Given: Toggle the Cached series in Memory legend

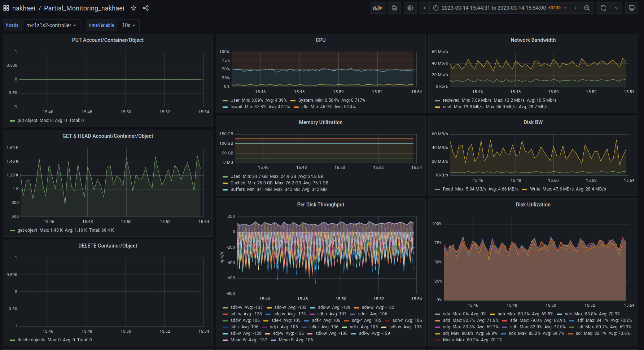Looking at the screenshot, I should [238, 183].
